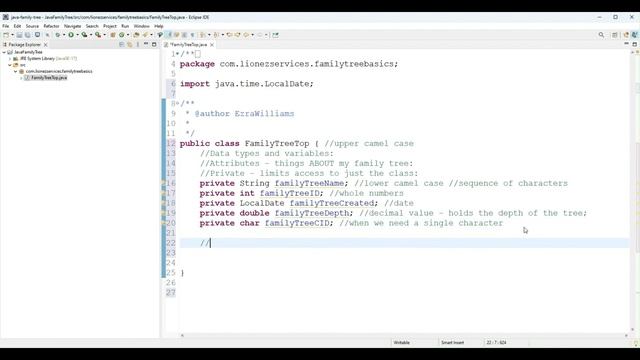Collapse the Javadoc block at line 8
This screenshot has width=640, height=360.
pos(178,104)
